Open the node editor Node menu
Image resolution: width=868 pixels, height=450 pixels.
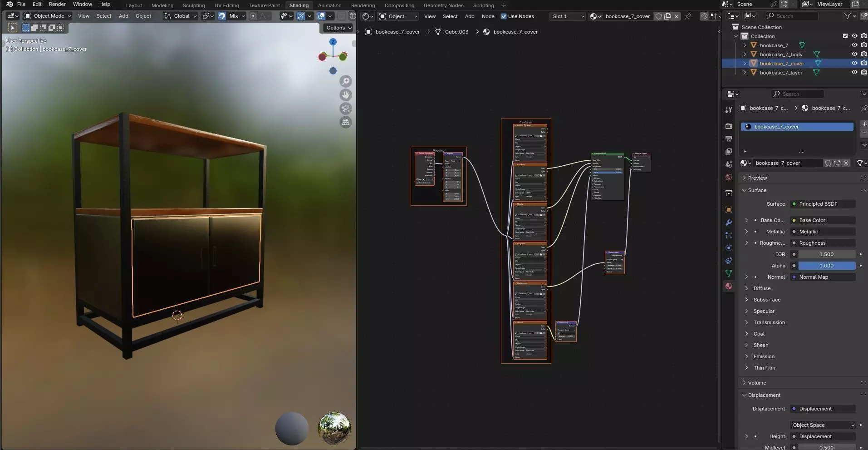(x=488, y=16)
